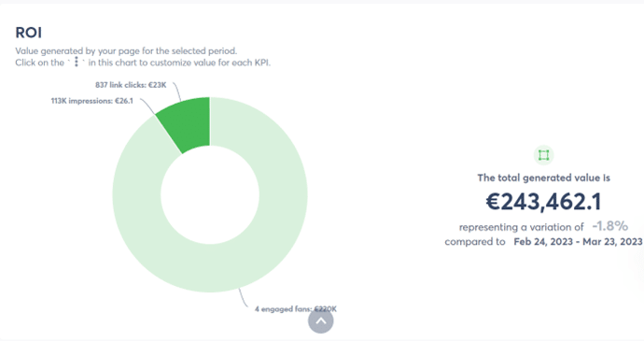Click the '837 link clicks: €23K' label
The width and height of the screenshot is (644, 341).
[131, 85]
